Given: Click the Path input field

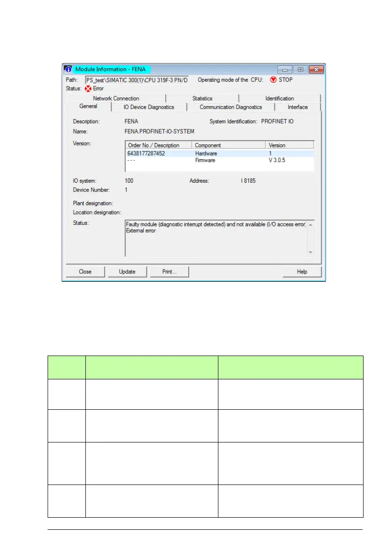Looking at the screenshot, I should pos(137,80).
